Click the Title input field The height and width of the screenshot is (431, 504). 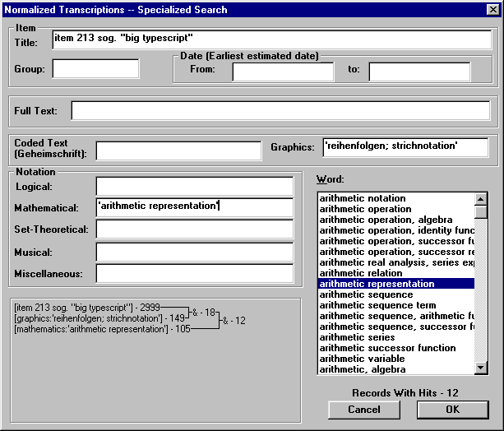271,39
